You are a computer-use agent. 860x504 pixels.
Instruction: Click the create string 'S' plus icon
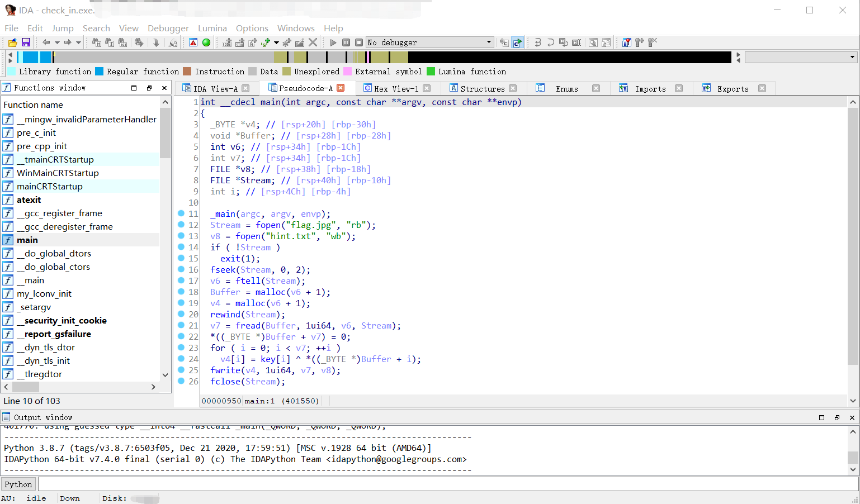tap(266, 42)
